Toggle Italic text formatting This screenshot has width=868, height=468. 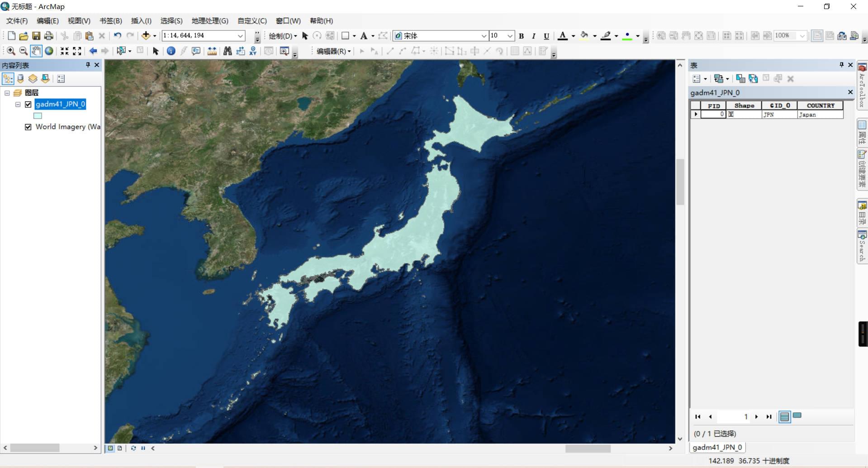[534, 36]
